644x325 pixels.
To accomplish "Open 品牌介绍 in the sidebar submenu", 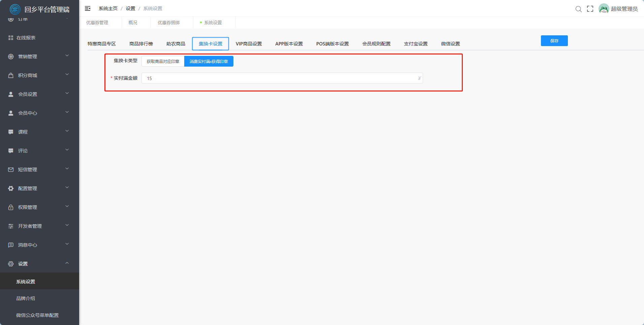I will click(x=26, y=298).
